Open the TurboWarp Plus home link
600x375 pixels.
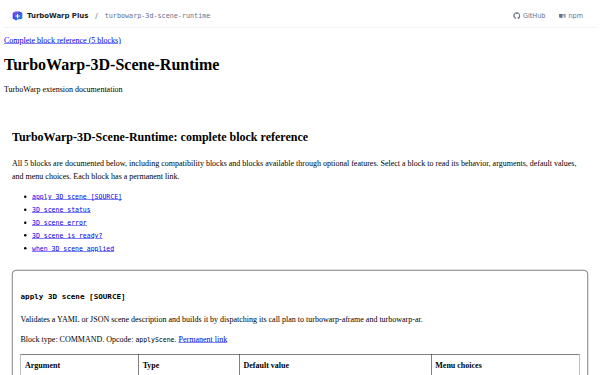51,16
